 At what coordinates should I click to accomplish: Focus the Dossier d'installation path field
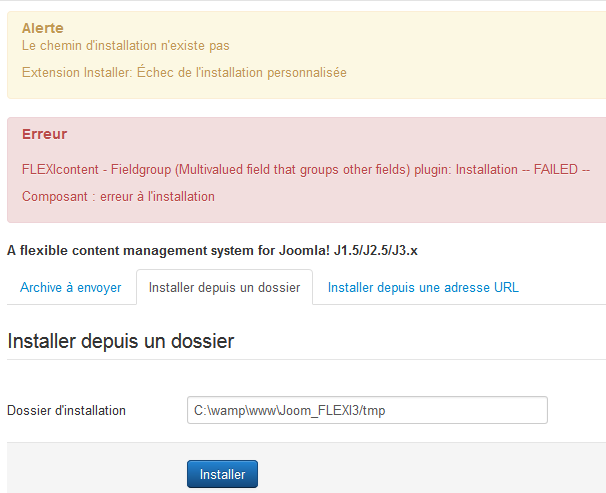367,410
